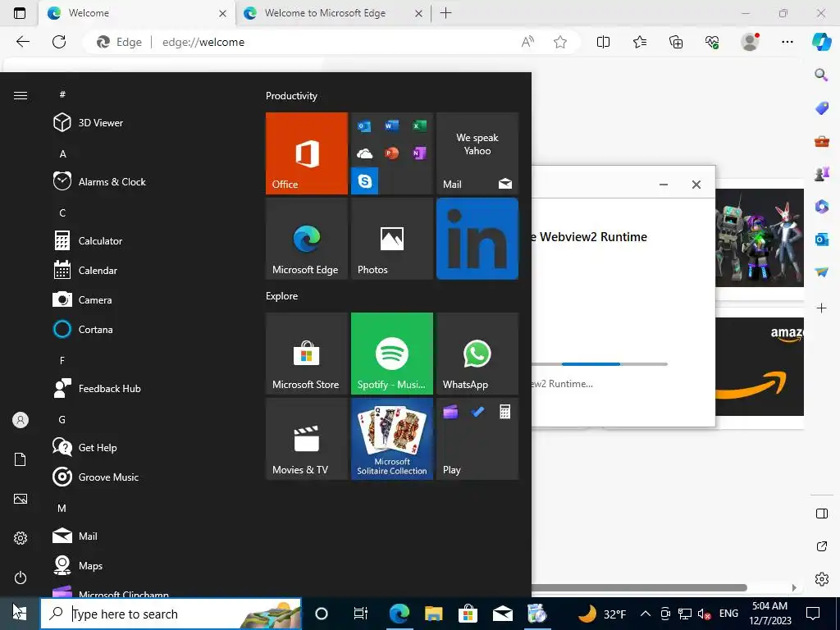
Task: Open the Favorites list
Action: click(x=640, y=42)
